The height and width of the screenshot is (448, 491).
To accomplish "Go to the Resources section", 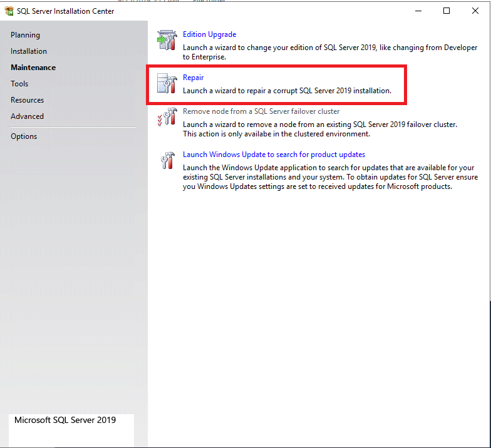I will pos(28,100).
